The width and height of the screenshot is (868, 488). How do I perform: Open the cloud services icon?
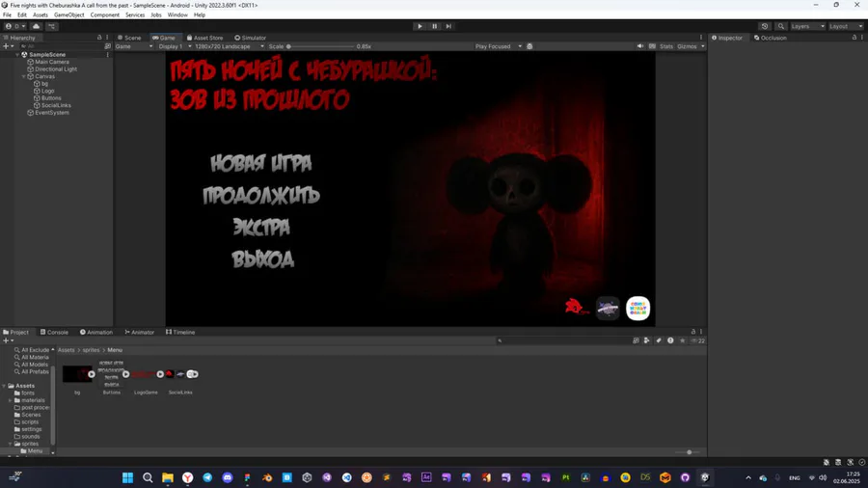click(36, 26)
